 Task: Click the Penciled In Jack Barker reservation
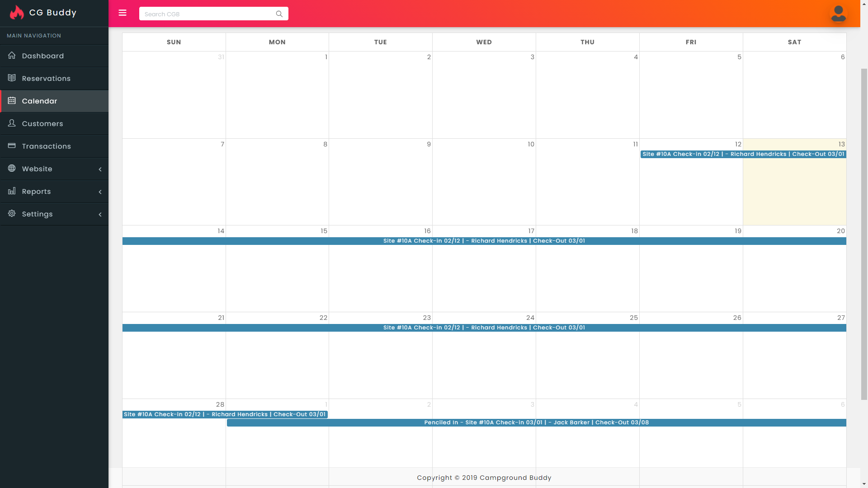click(536, 422)
